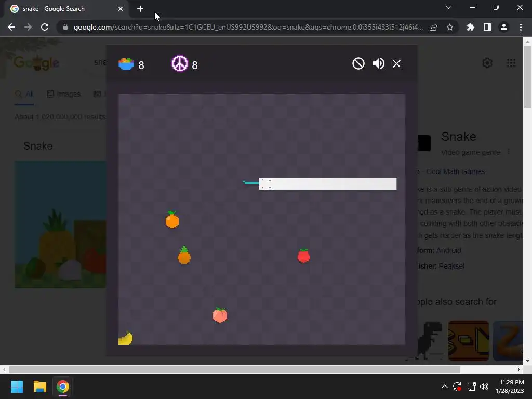Screen dimensions: 532x399
Task: Click the Snake knowledge panel title
Action: tap(458, 137)
